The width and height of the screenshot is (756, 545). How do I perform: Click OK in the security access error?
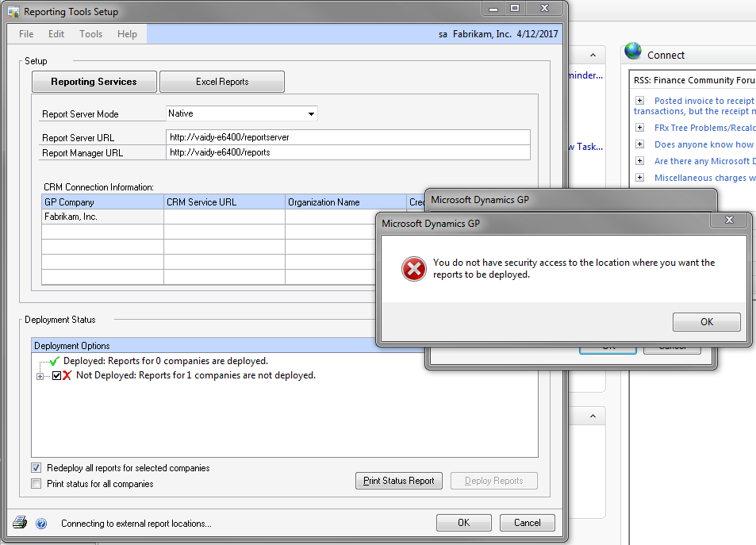(x=706, y=322)
